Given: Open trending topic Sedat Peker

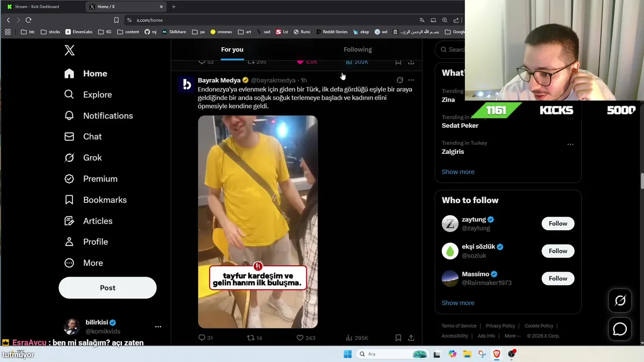Looking at the screenshot, I should pos(460,126).
